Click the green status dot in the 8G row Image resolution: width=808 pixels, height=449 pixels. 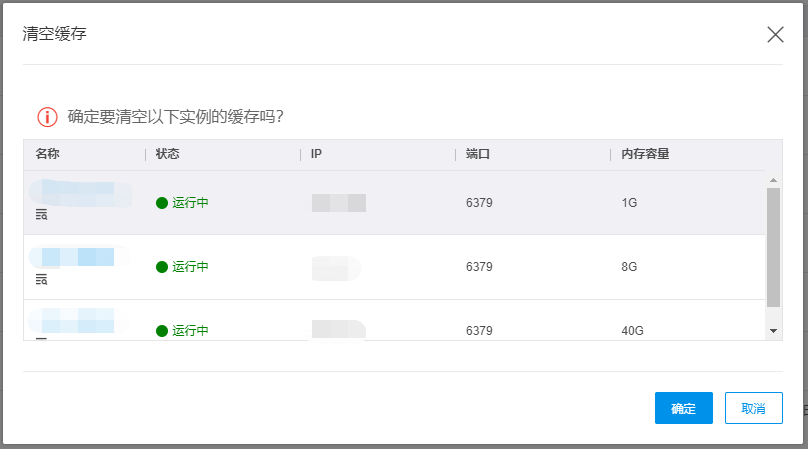pos(162,267)
